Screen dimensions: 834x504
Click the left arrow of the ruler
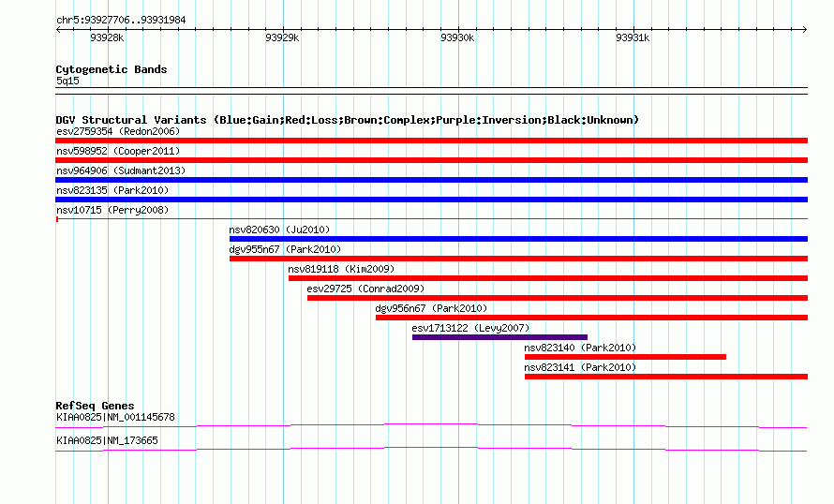[58, 30]
